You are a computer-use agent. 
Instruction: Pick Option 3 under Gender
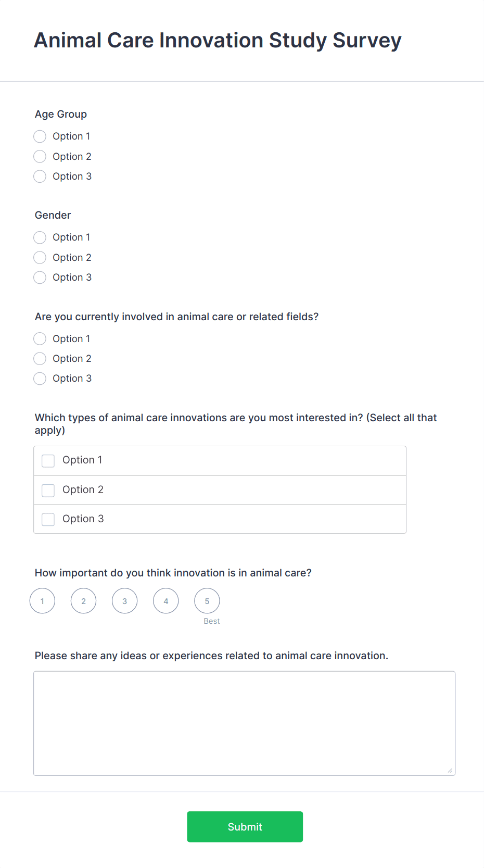pyautogui.click(x=40, y=278)
